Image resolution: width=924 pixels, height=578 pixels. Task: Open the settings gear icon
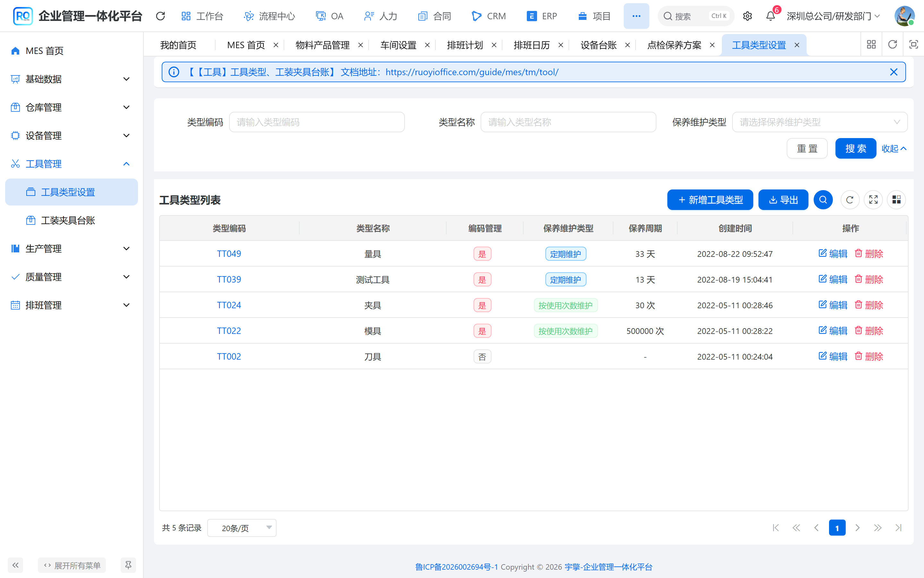tap(747, 16)
